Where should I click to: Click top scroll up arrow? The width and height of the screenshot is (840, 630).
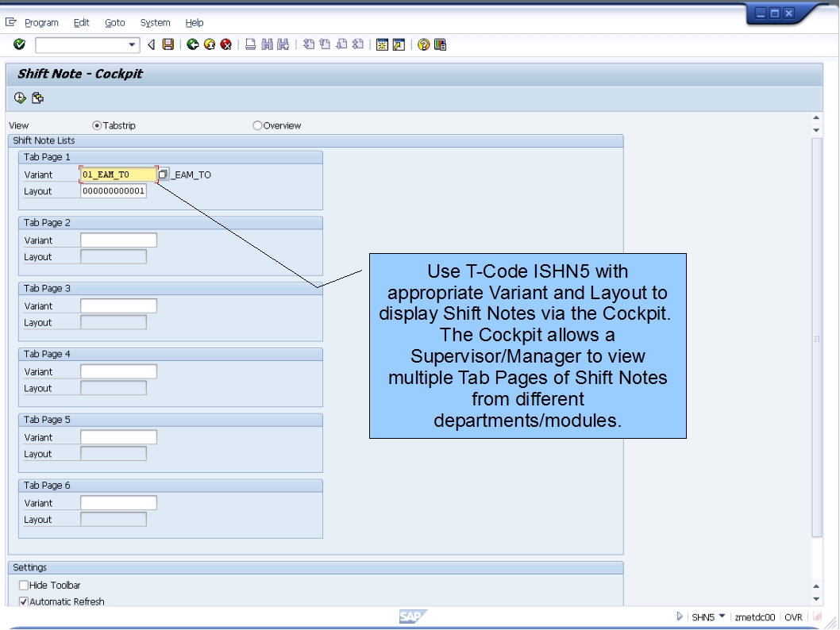click(x=816, y=117)
